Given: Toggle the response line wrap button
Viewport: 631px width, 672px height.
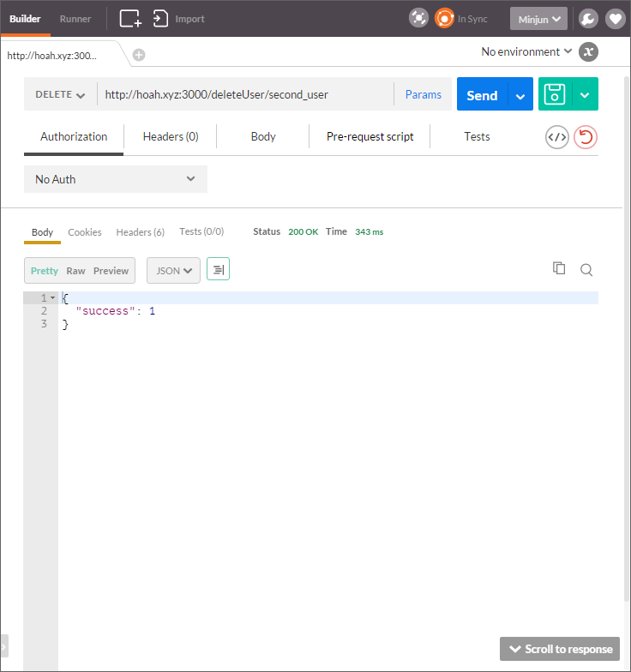Looking at the screenshot, I should [218, 270].
